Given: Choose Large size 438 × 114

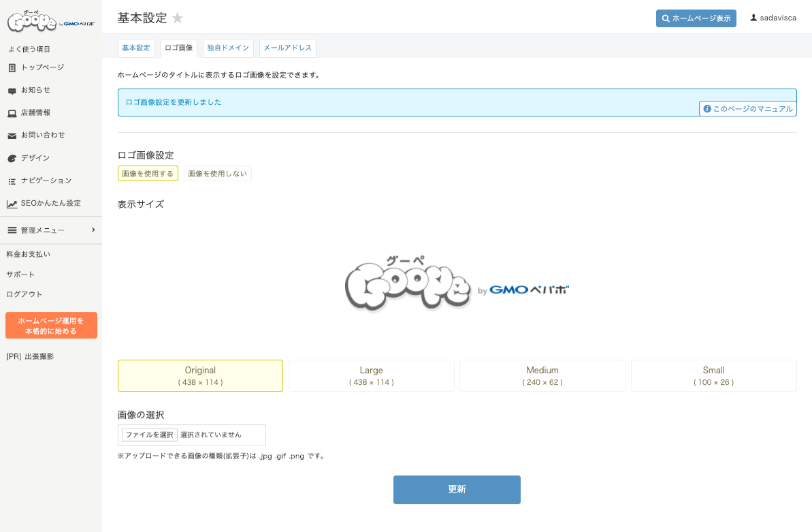Looking at the screenshot, I should 372,375.
